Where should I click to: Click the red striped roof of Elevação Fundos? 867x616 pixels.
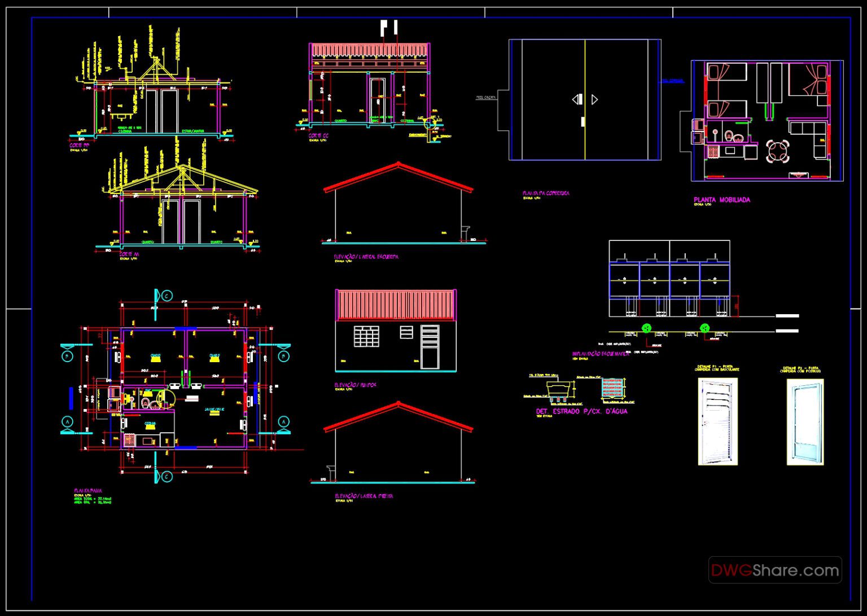tap(395, 305)
